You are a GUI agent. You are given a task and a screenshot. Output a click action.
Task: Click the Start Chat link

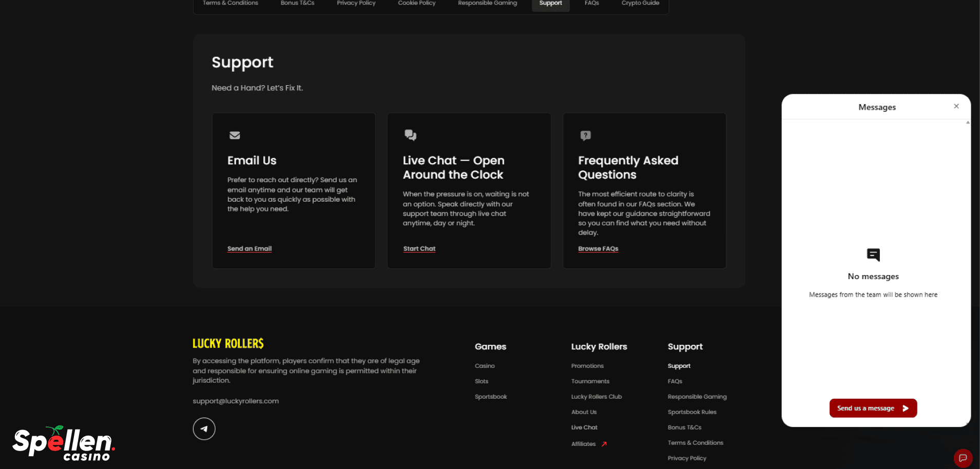[419, 249]
